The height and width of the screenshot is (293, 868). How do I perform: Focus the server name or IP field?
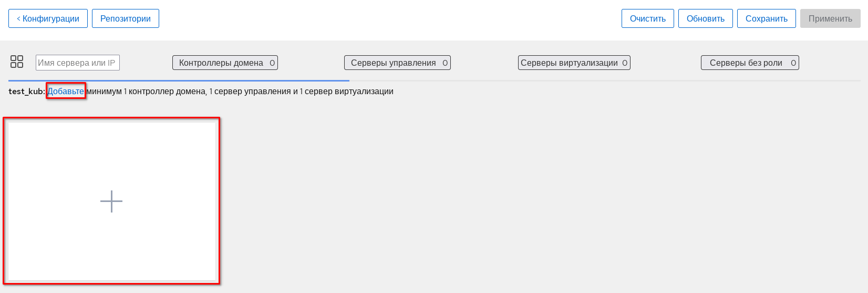point(78,63)
